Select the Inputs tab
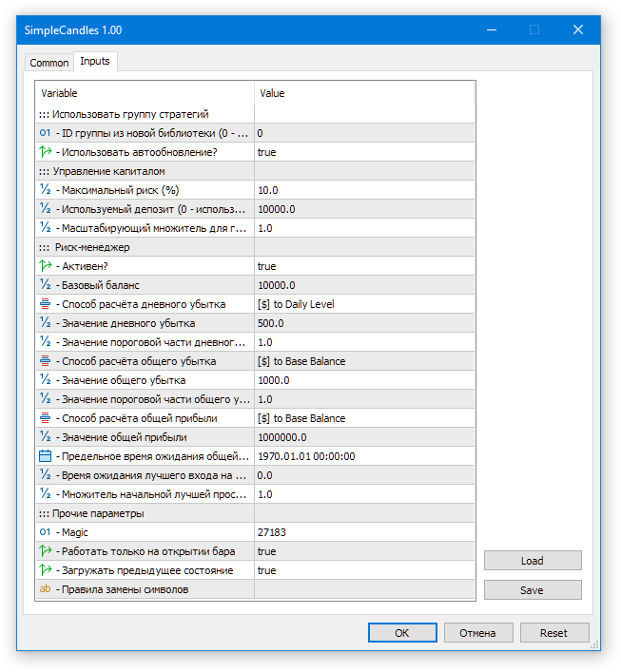 95,61
